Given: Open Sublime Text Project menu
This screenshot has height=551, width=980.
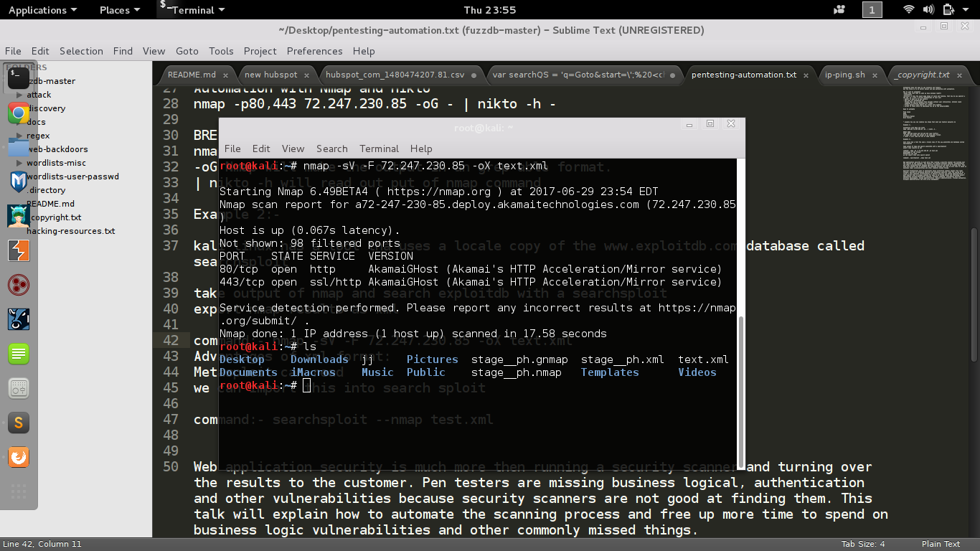Looking at the screenshot, I should pyautogui.click(x=260, y=51).
